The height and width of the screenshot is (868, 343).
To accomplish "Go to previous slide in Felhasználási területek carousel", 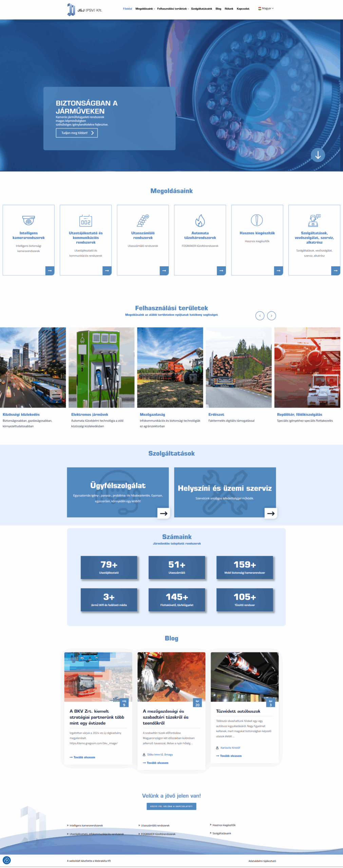I will coord(260,316).
